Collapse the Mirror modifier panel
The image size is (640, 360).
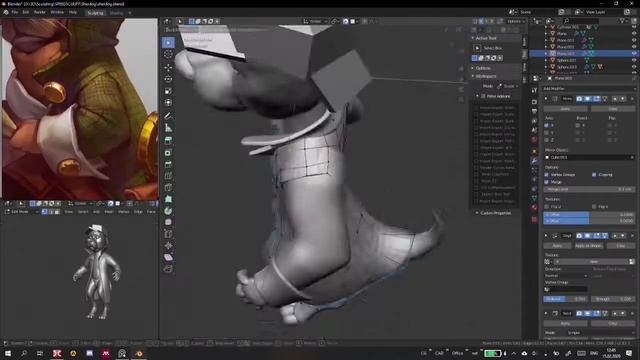pyautogui.click(x=546, y=99)
